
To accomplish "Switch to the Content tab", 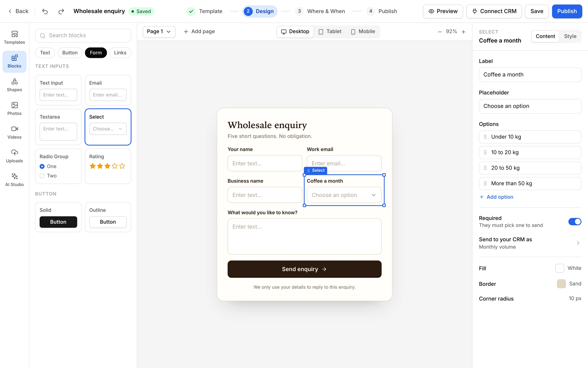I will 545,36.
